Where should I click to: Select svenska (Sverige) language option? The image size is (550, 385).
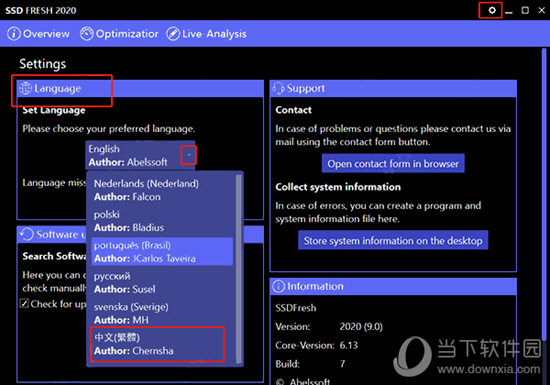[x=162, y=313]
